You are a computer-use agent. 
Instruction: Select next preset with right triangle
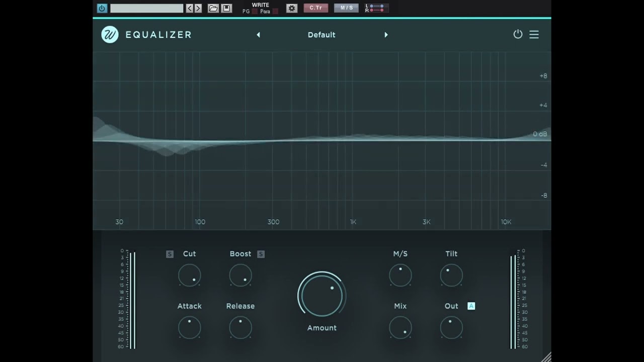[386, 35]
